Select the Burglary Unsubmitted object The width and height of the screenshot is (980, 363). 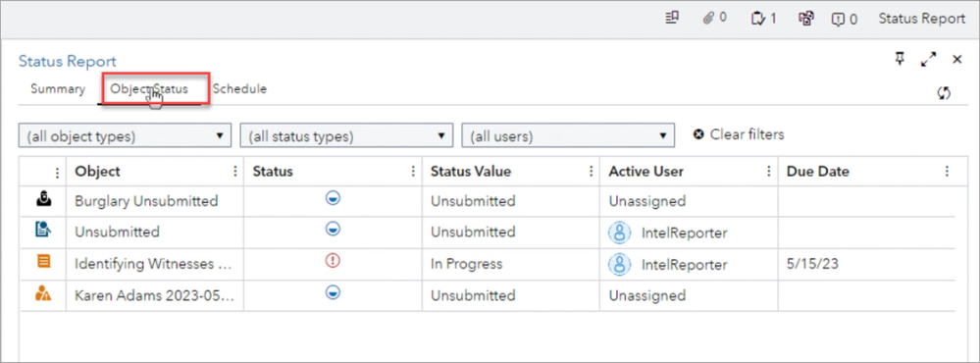pyautogui.click(x=146, y=201)
